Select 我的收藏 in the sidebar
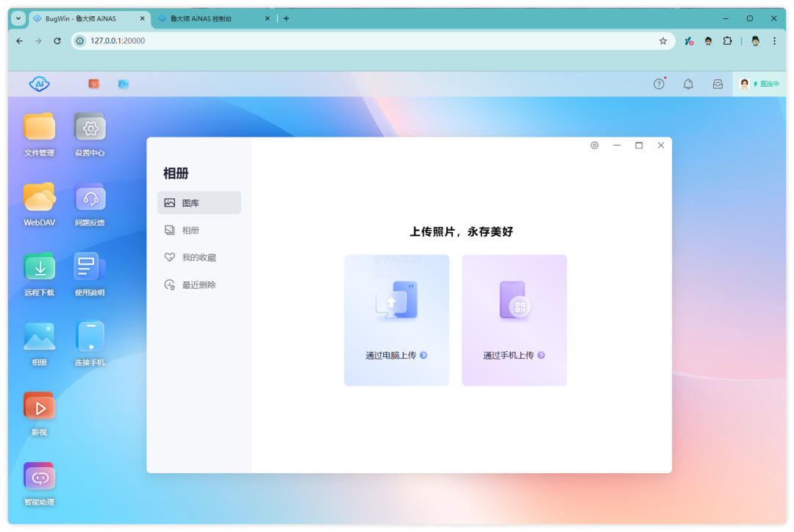The width and height of the screenshot is (794, 532). [x=199, y=257]
